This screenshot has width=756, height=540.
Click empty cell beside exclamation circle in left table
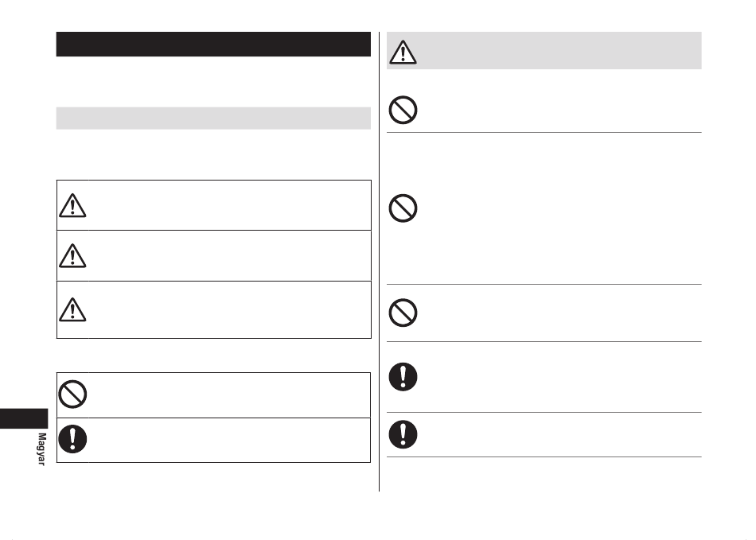(x=229, y=440)
